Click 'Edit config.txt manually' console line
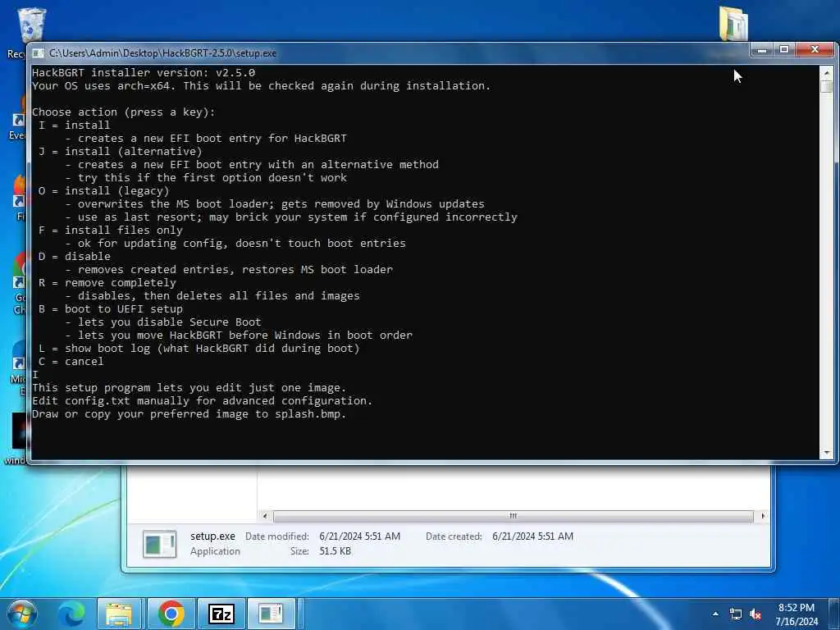This screenshot has width=840, height=630. (202, 400)
